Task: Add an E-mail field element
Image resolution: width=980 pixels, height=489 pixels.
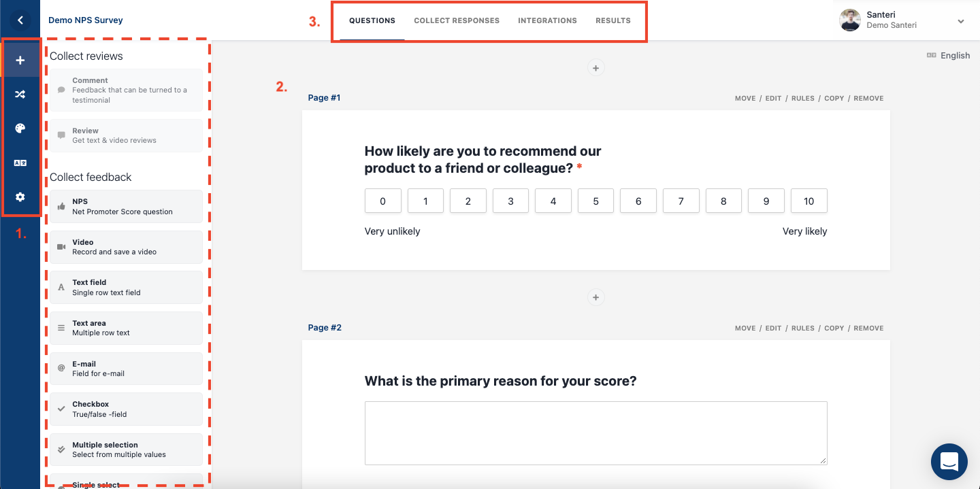Action: tap(126, 369)
